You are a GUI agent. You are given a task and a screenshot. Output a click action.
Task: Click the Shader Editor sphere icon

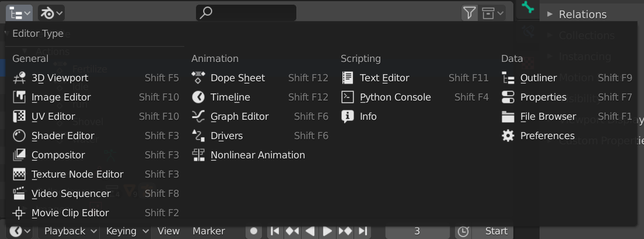(x=19, y=136)
